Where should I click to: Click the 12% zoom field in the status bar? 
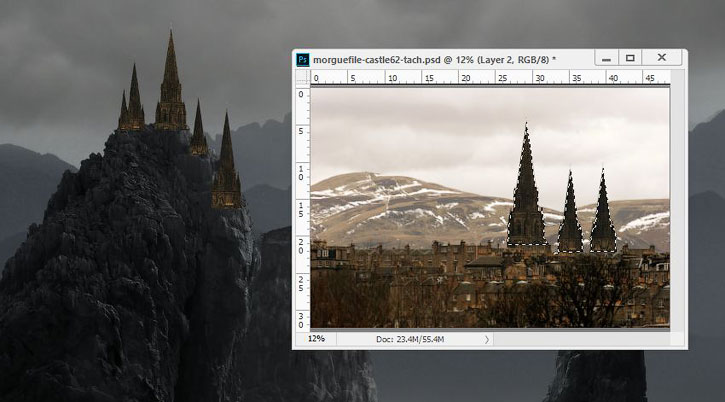(317, 339)
